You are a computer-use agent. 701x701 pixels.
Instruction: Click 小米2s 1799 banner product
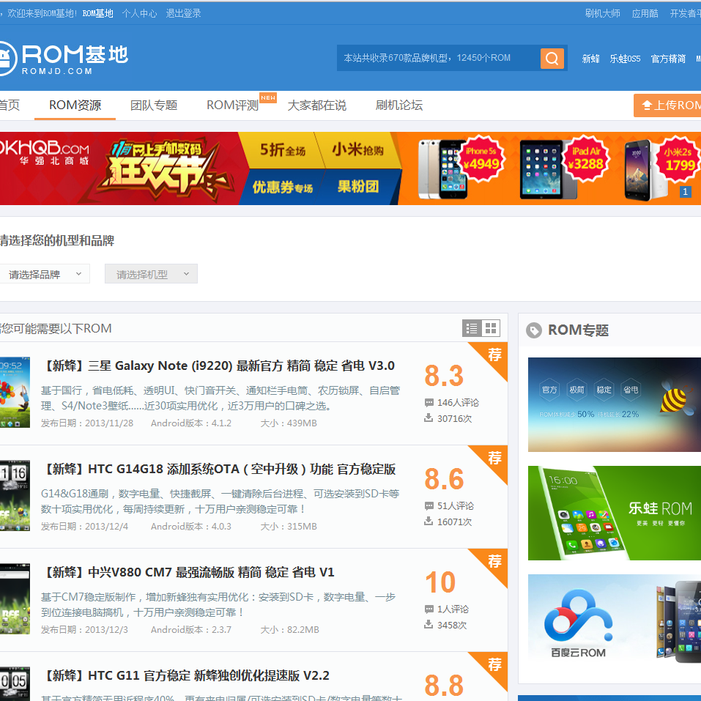(661, 169)
